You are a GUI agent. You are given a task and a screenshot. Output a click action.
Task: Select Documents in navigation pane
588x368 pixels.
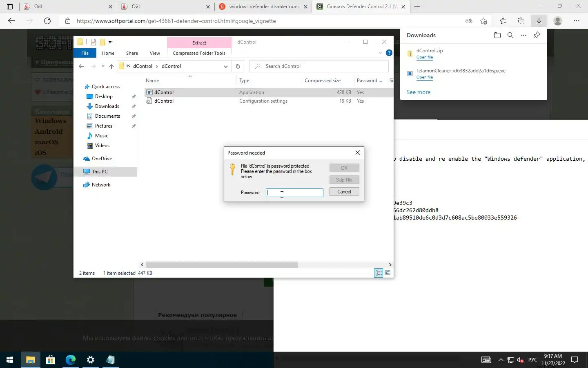click(x=107, y=116)
